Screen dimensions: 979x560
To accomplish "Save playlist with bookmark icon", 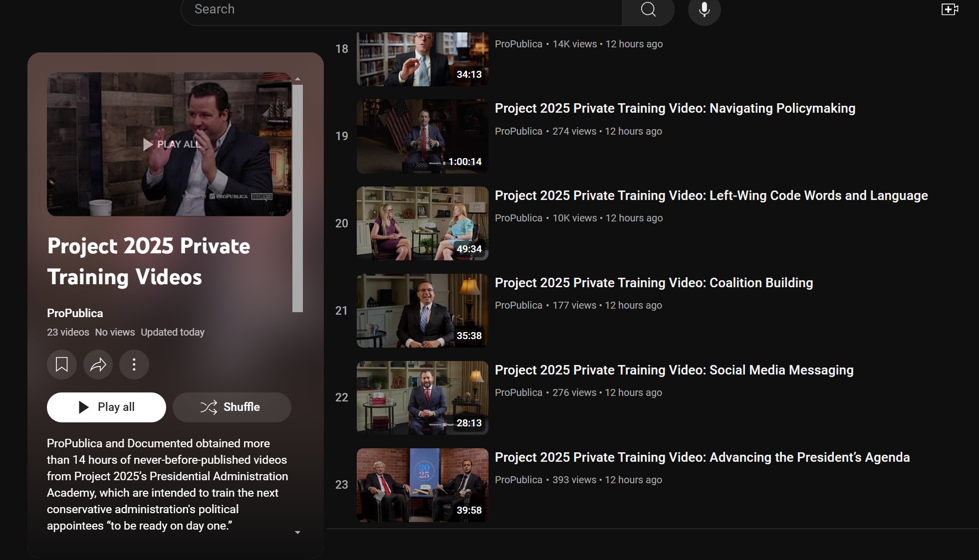I will [x=62, y=365].
